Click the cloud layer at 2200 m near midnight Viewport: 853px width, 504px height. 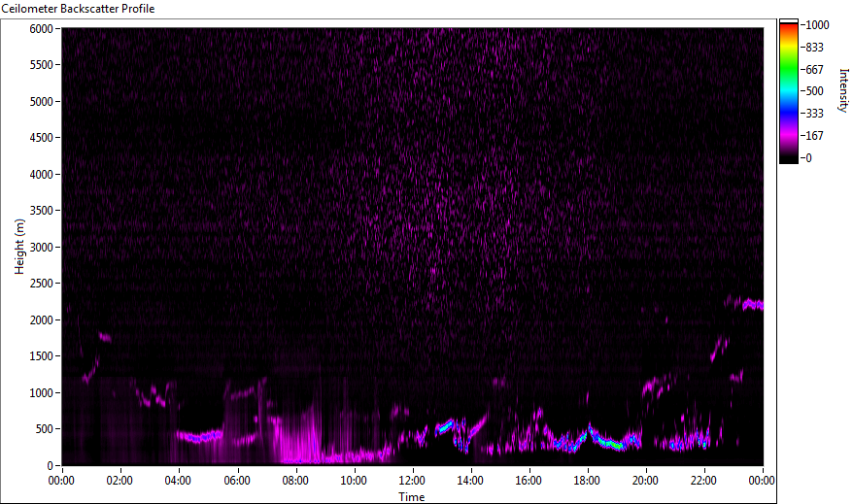[753, 305]
